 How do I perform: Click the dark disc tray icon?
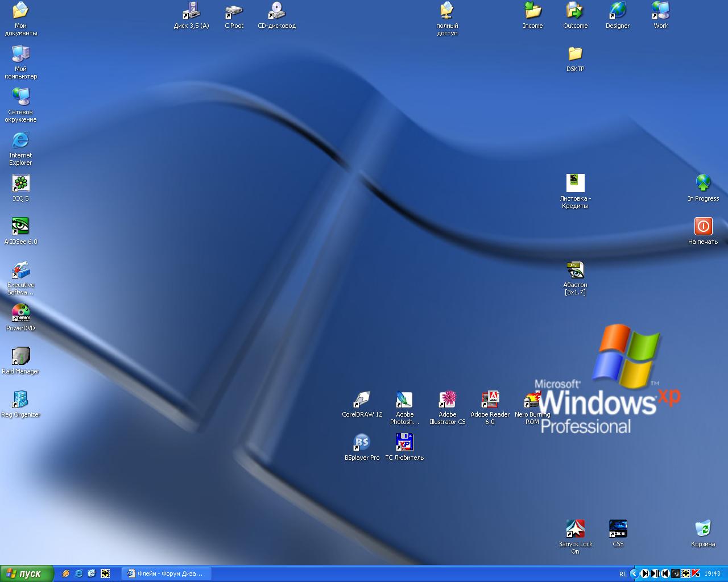pyautogui.click(x=676, y=573)
